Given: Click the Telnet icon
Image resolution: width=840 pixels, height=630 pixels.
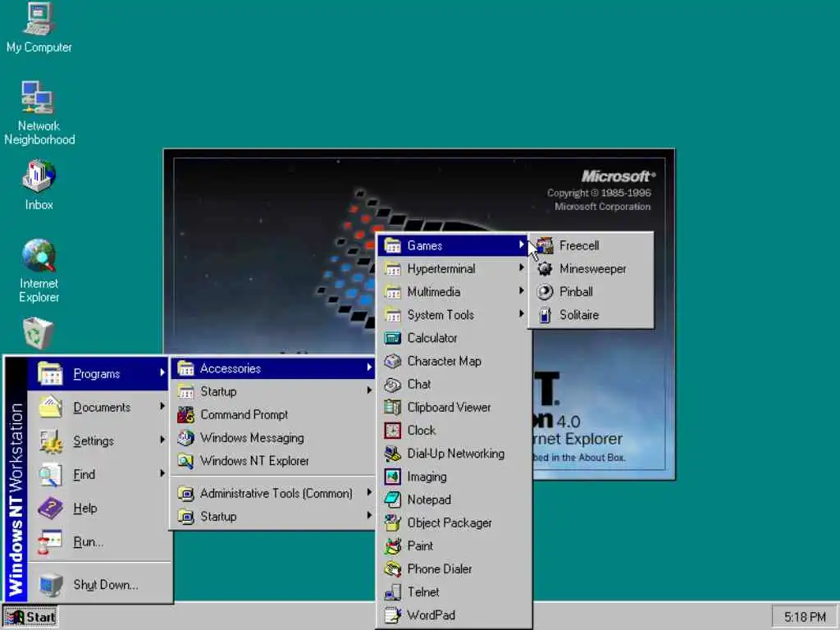Looking at the screenshot, I should pos(393,591).
